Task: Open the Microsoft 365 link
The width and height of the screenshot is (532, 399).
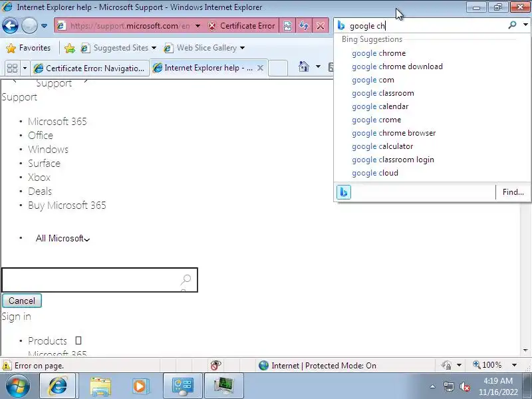Action: coord(57,122)
